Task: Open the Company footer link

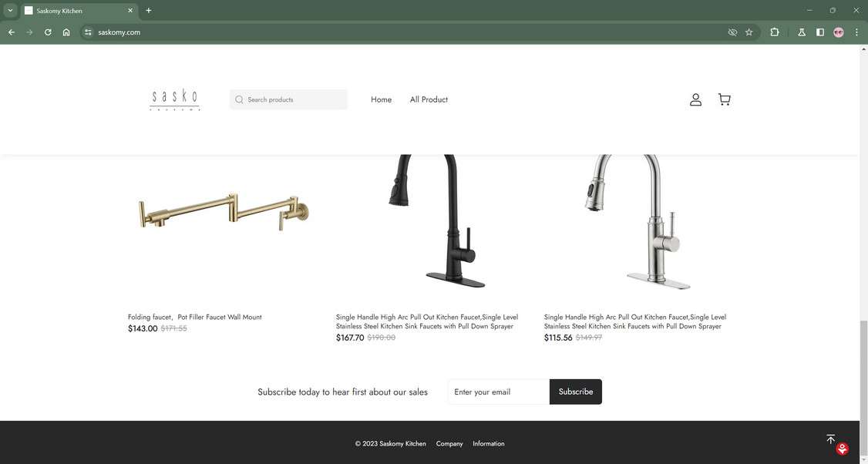Action: point(449,443)
